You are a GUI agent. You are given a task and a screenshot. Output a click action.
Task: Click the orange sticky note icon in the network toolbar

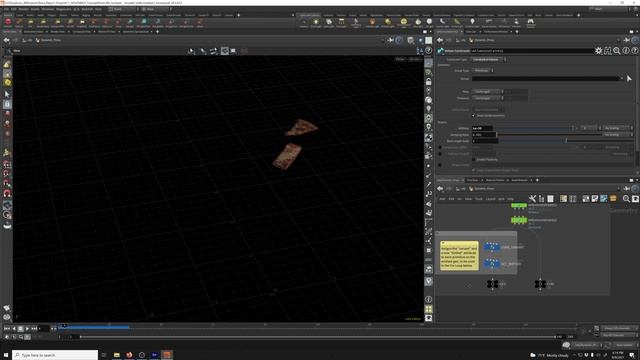click(x=613, y=199)
